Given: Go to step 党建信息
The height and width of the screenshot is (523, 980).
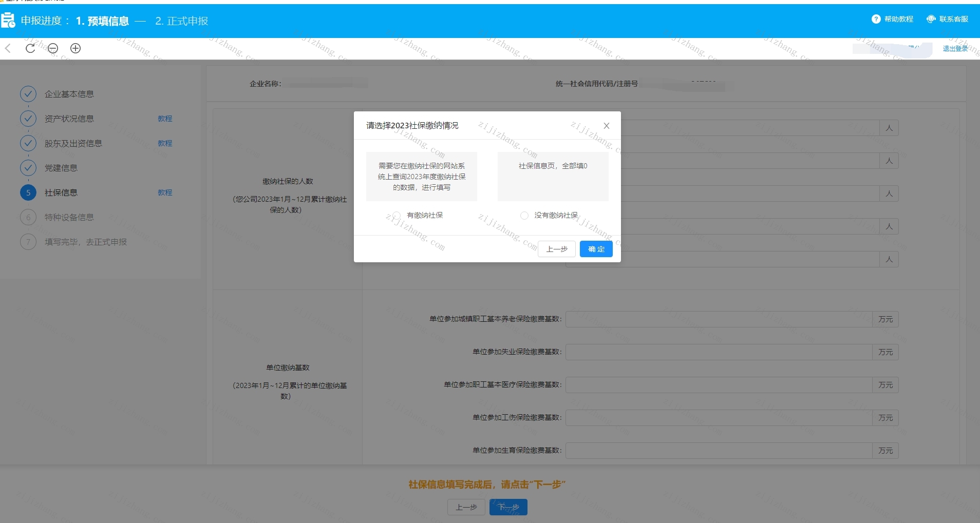Looking at the screenshot, I should (61, 168).
